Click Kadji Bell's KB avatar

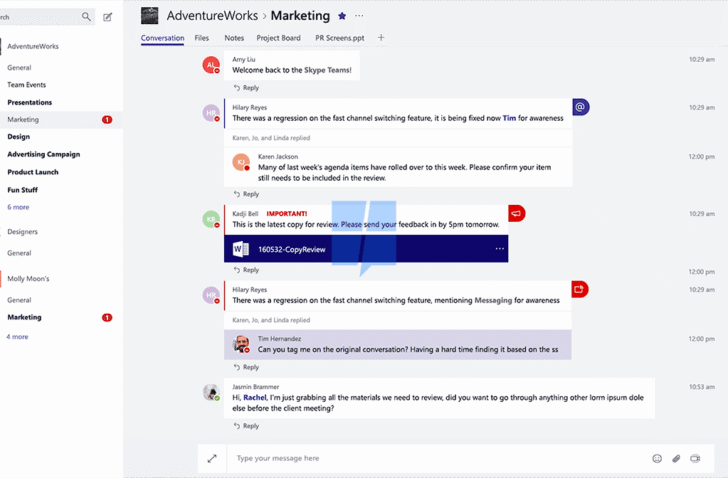click(211, 219)
